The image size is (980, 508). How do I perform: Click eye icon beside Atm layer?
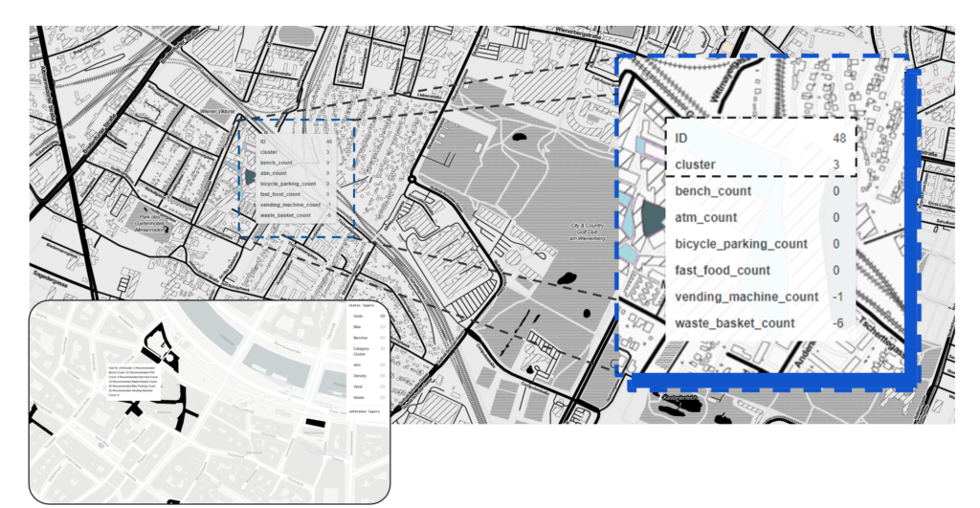[382, 364]
